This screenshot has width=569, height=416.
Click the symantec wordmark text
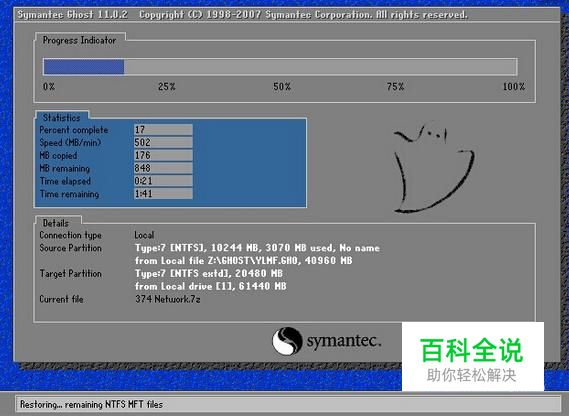[344, 341]
